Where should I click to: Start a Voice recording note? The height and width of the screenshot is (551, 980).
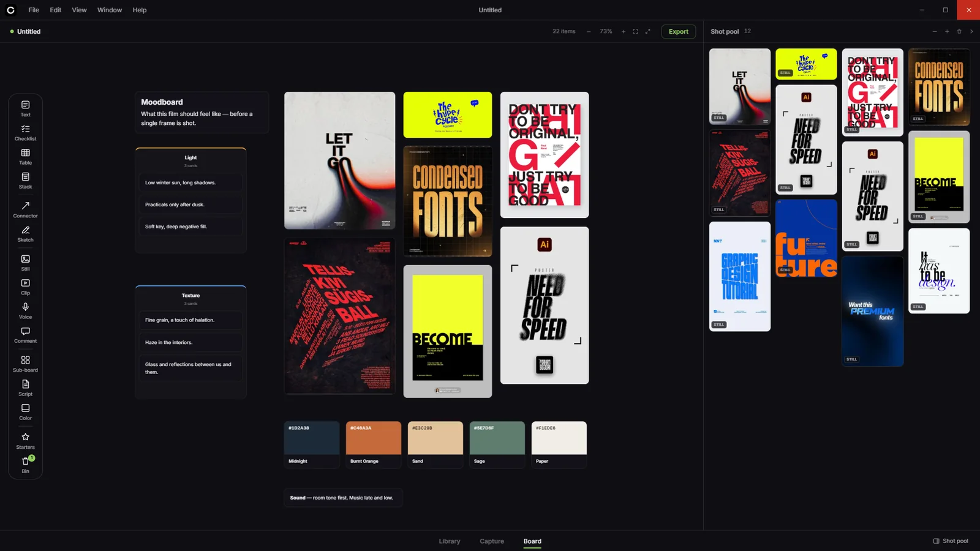click(25, 310)
